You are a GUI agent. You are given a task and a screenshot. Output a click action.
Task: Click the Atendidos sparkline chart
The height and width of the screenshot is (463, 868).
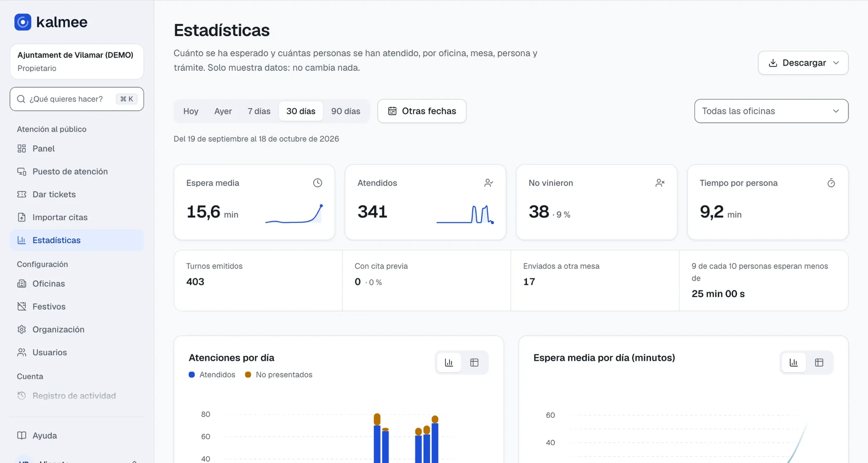(465, 214)
